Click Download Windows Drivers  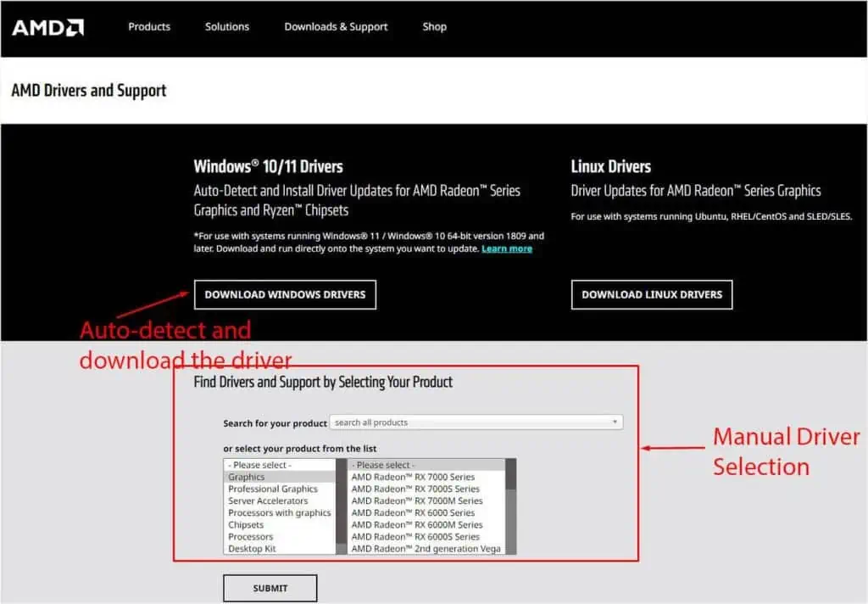pyautogui.click(x=285, y=294)
